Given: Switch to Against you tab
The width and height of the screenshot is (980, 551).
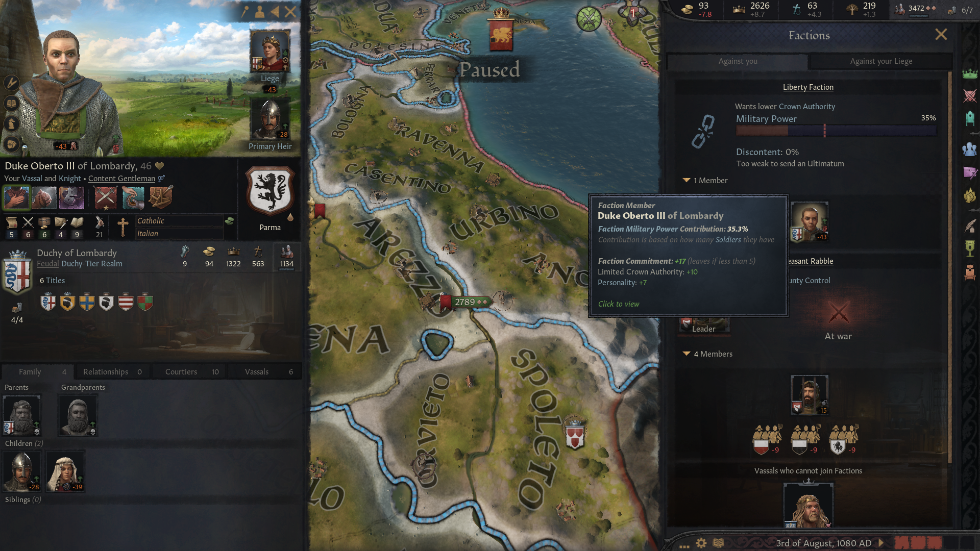Looking at the screenshot, I should point(738,61).
